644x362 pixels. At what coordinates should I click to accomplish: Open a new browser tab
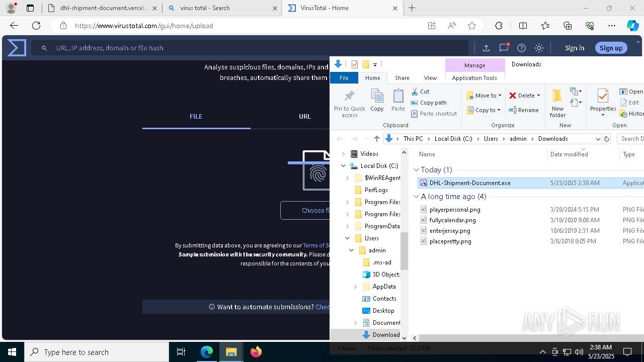point(412,8)
